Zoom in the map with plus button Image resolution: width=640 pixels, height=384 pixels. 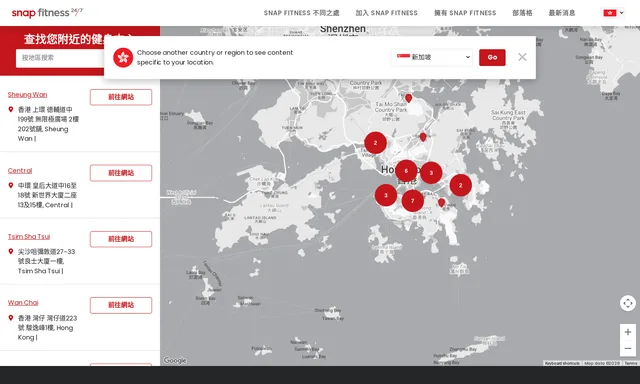click(x=628, y=332)
